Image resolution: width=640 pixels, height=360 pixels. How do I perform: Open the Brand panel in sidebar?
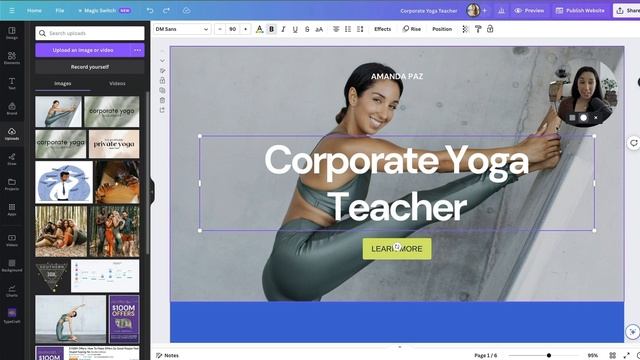point(12,109)
